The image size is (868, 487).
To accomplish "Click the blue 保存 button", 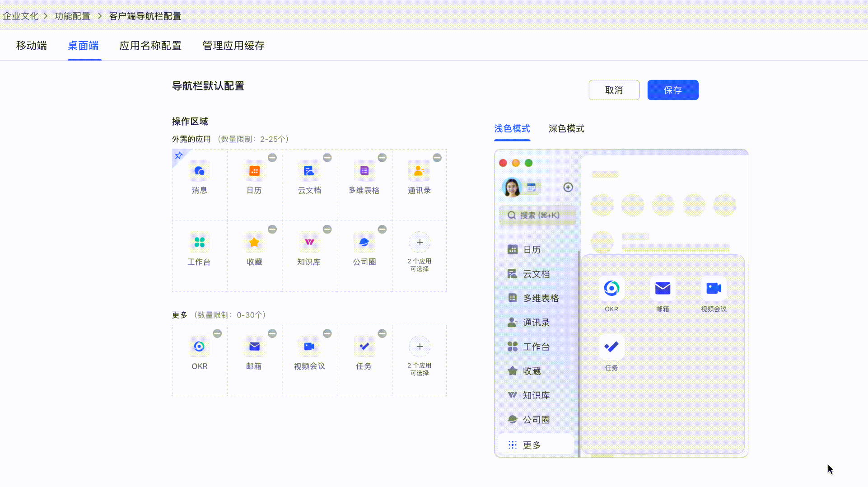I will pyautogui.click(x=673, y=90).
